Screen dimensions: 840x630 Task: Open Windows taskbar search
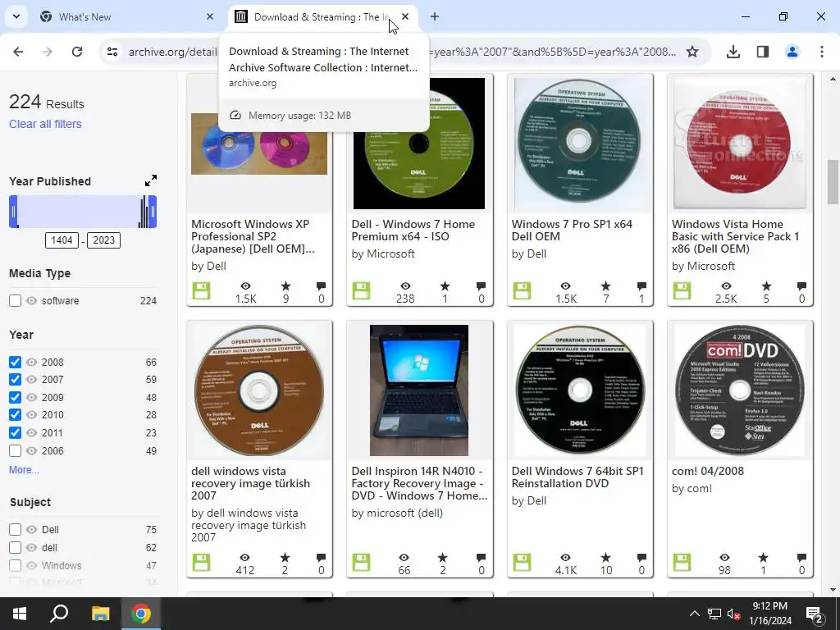(x=59, y=614)
